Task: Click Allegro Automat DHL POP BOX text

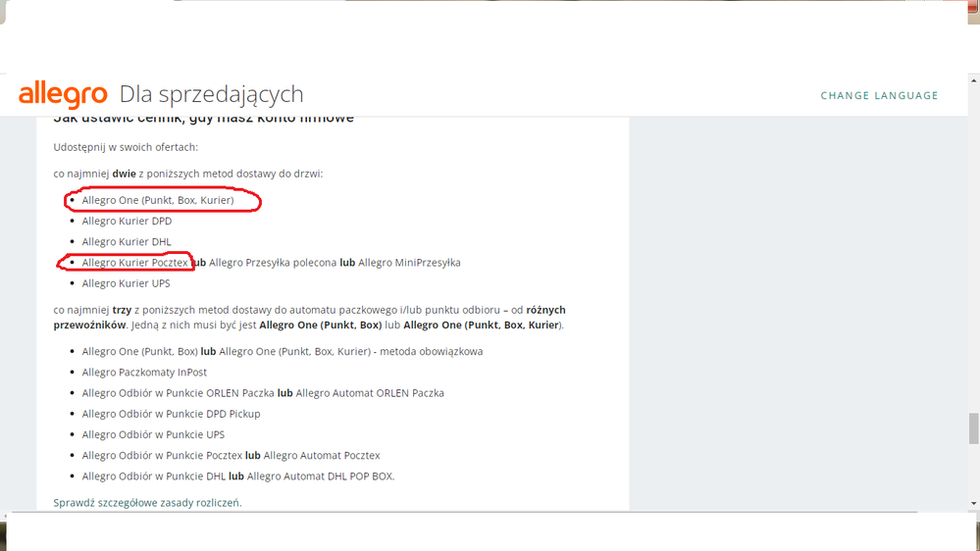Action: pyautogui.click(x=320, y=476)
